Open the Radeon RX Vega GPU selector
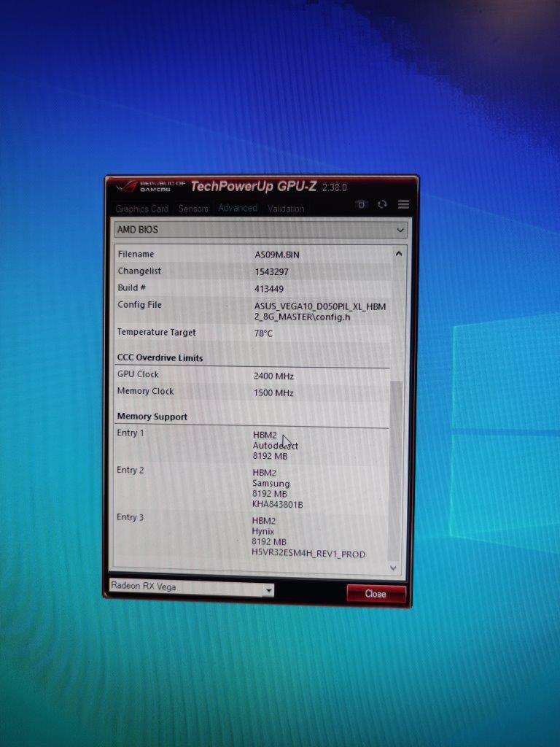The height and width of the screenshot is (747, 560). (191, 588)
